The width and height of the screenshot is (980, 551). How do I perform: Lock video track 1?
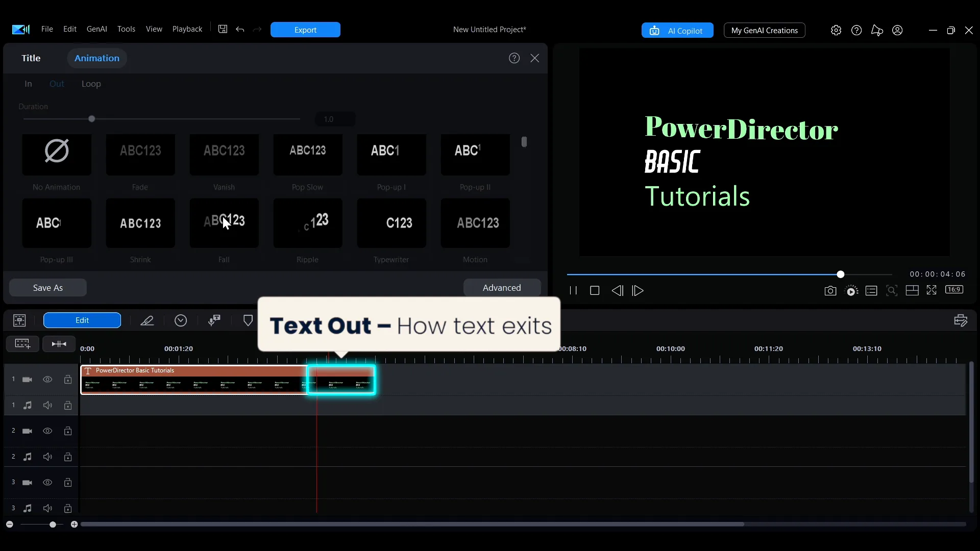pyautogui.click(x=68, y=380)
